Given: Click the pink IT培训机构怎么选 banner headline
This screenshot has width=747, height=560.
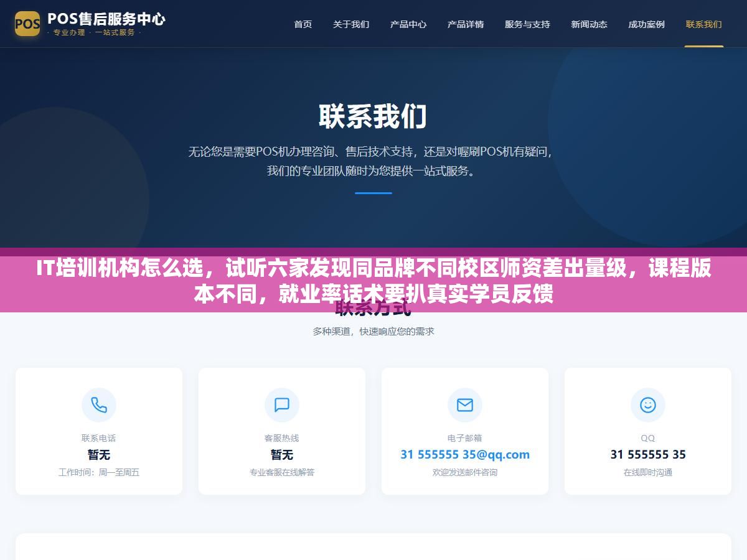Looking at the screenshot, I should click(374, 281).
